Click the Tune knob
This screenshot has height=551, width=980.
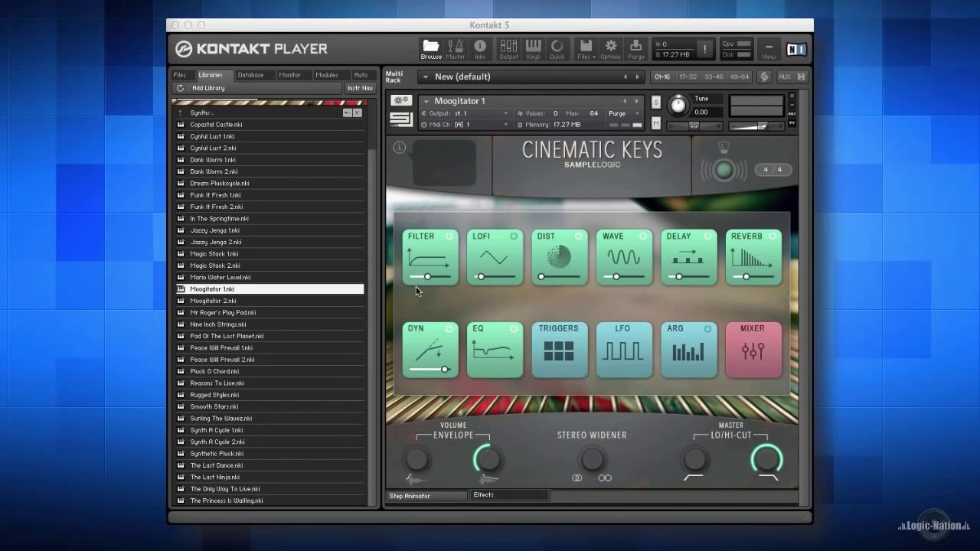[678, 105]
